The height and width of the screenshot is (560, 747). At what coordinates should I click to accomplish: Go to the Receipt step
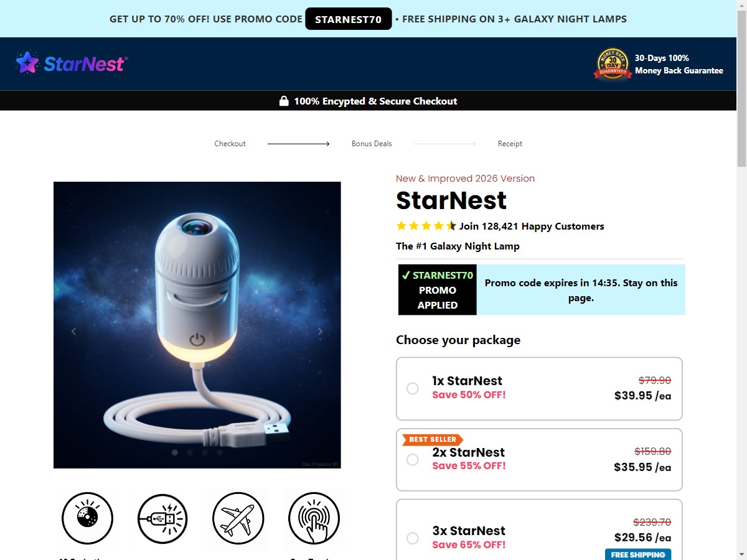(510, 144)
